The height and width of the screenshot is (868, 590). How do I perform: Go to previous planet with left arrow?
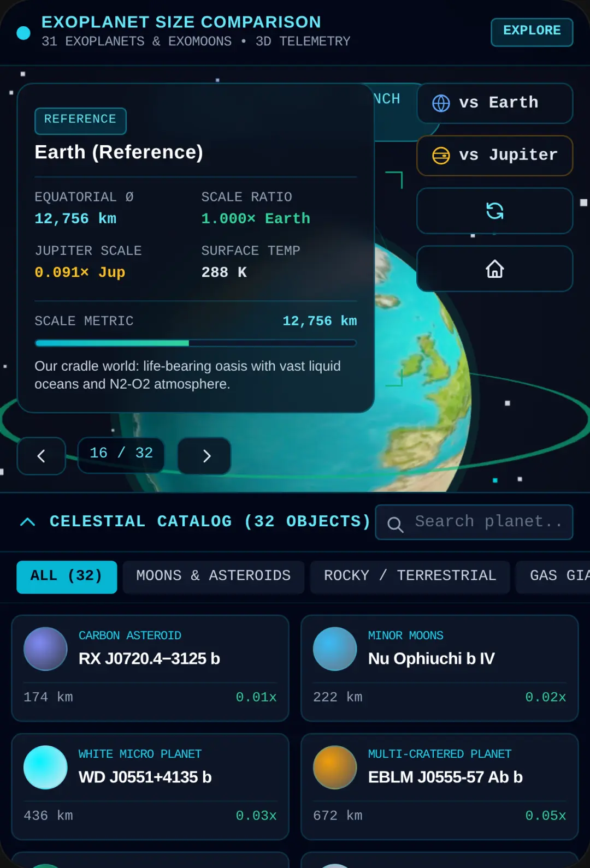coord(42,456)
